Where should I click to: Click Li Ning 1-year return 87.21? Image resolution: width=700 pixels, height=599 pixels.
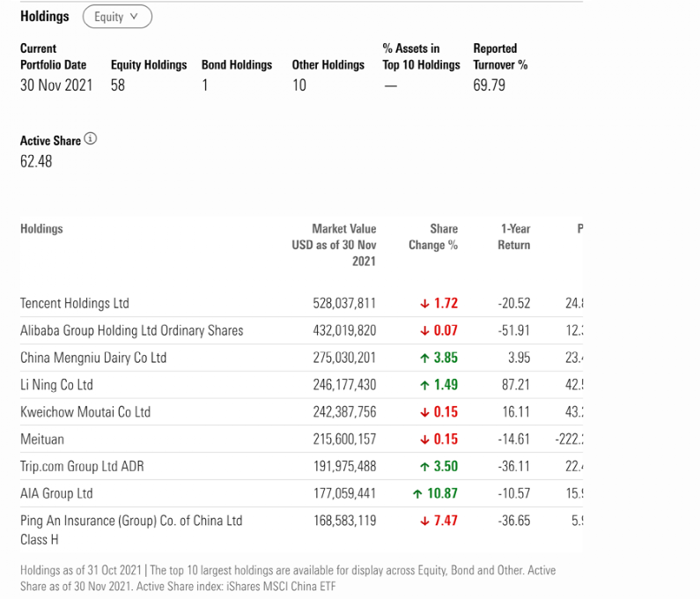tap(516, 385)
